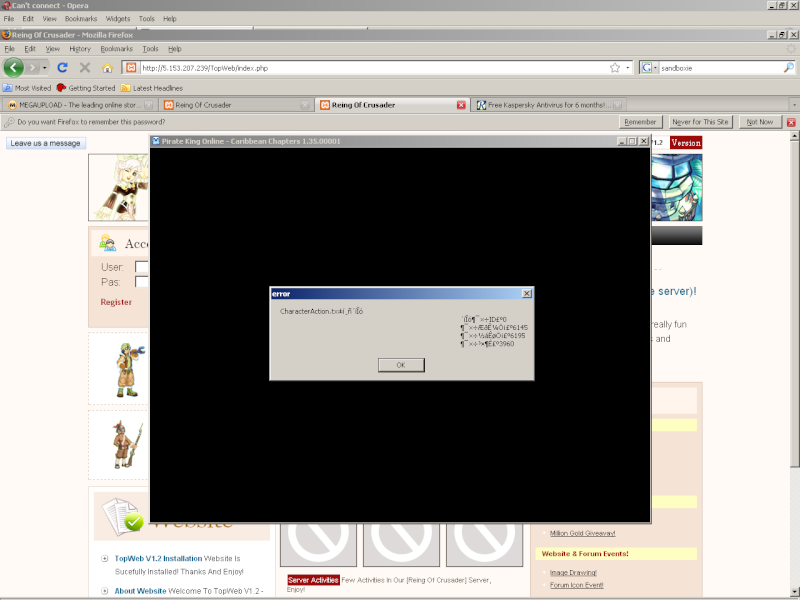Expand About Website bullet icon
The height and width of the screenshot is (600, 800).
105,591
